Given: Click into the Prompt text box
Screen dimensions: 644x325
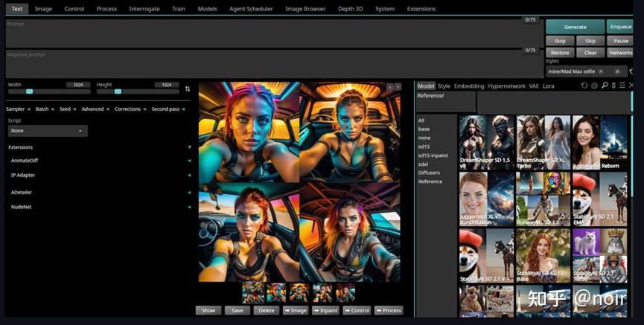Looking at the screenshot, I should coord(275,33).
